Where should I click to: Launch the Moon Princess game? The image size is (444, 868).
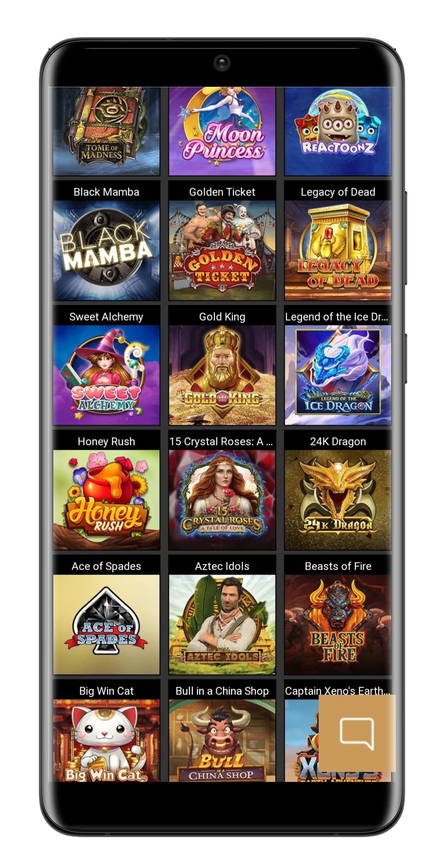[x=222, y=131]
